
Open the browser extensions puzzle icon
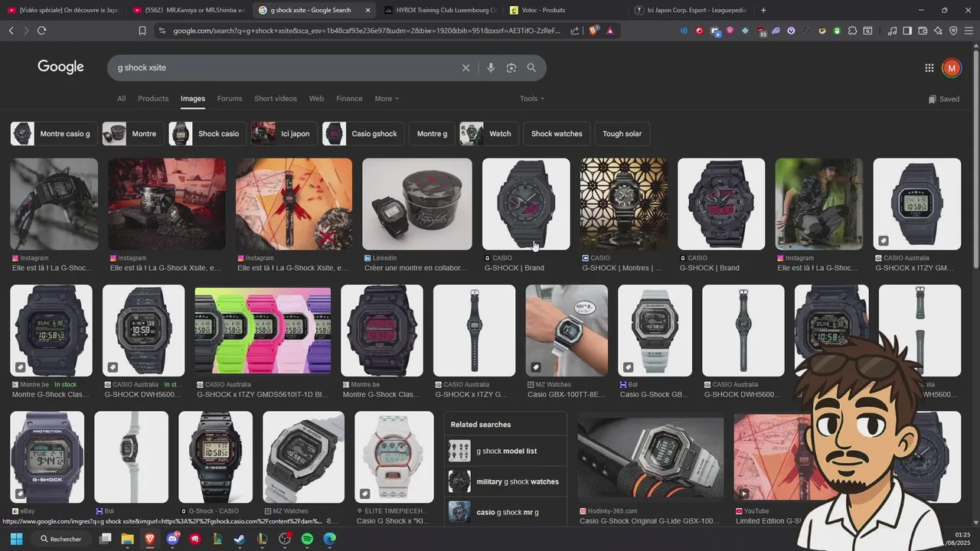852,31
